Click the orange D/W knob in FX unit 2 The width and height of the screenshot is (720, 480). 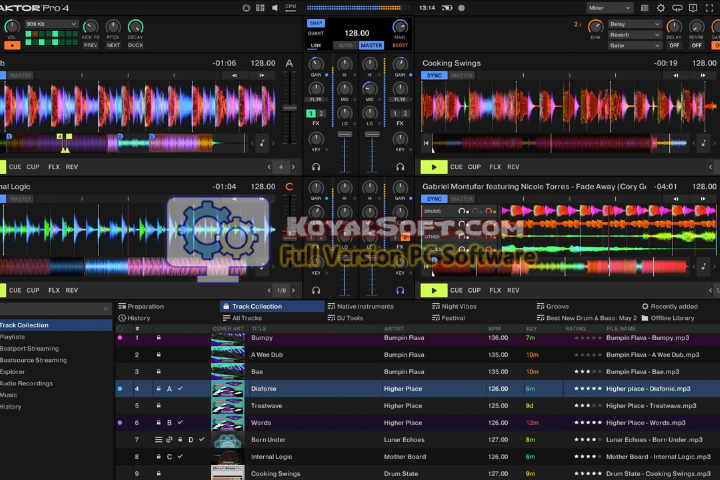596,27
